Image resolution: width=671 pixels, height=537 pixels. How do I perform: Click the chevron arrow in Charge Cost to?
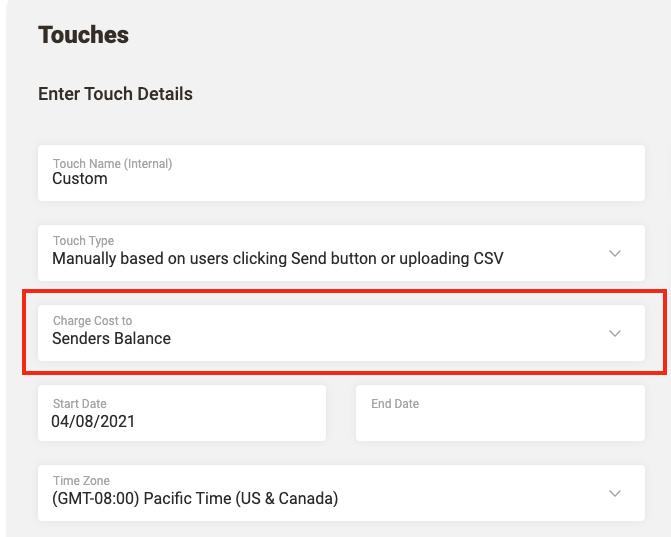(x=615, y=333)
